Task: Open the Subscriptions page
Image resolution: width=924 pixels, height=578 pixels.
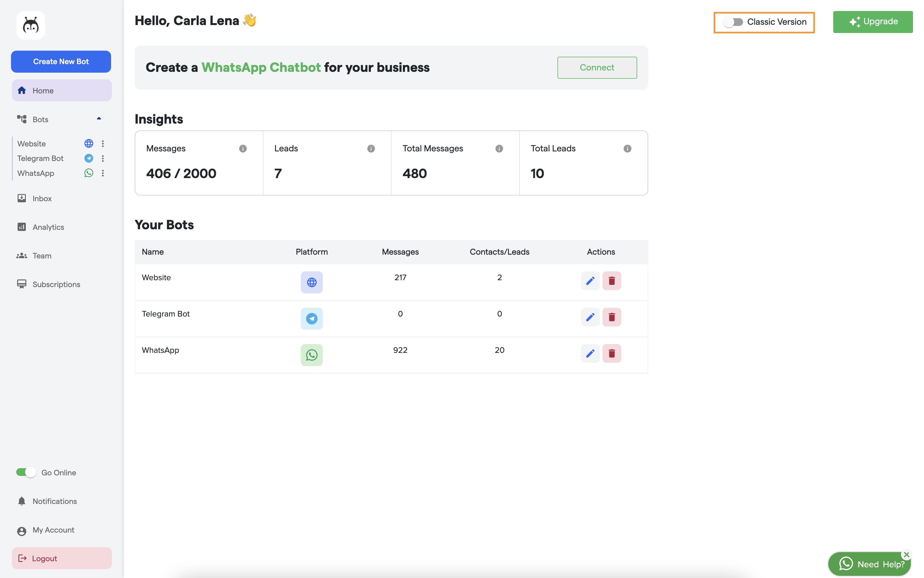Action: tap(62, 284)
